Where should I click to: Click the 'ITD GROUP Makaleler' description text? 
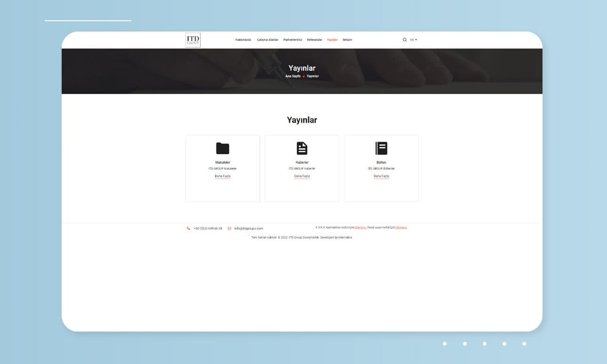coord(223,168)
